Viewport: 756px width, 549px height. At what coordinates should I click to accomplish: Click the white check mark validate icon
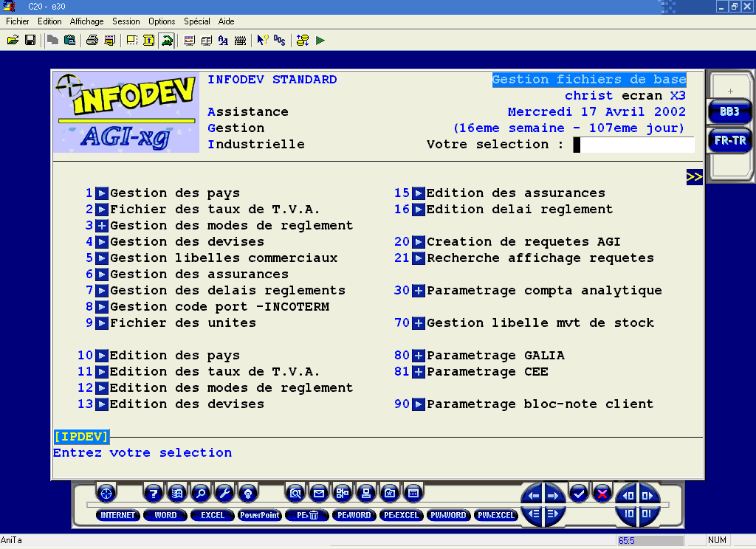[x=579, y=494]
